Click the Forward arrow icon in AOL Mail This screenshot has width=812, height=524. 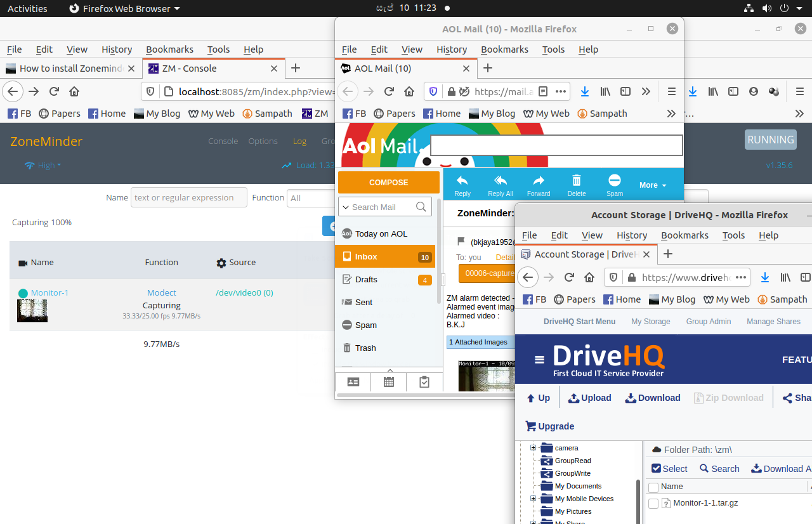pyautogui.click(x=539, y=180)
